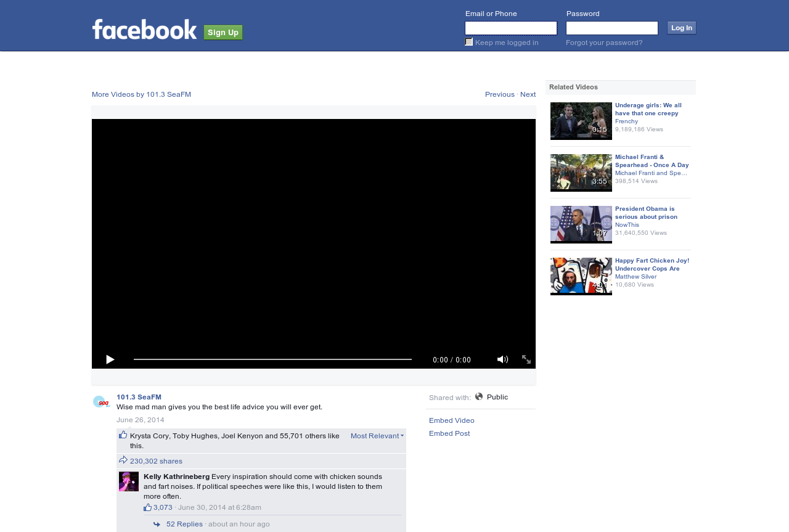The width and height of the screenshot is (789, 532).
Task: View the 230,302 shares
Action: pyautogui.click(x=156, y=461)
